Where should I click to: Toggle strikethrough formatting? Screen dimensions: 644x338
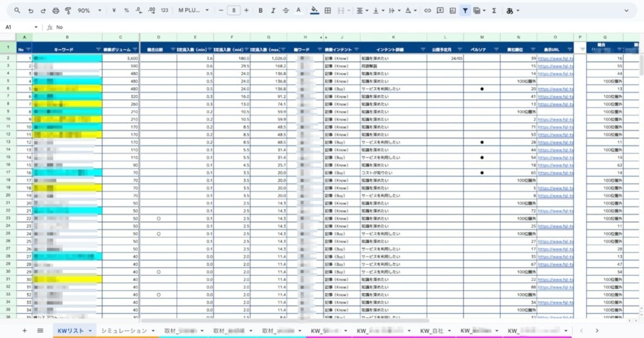click(x=286, y=11)
